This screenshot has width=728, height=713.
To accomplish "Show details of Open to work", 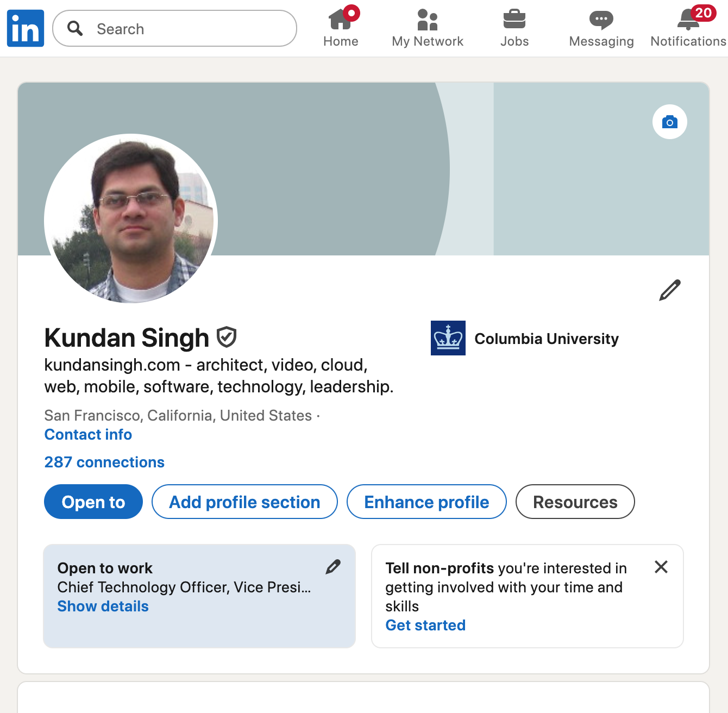I will point(103,606).
